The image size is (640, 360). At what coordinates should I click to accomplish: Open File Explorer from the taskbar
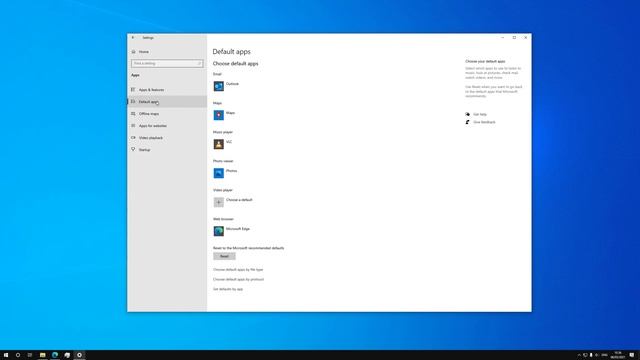point(42,355)
